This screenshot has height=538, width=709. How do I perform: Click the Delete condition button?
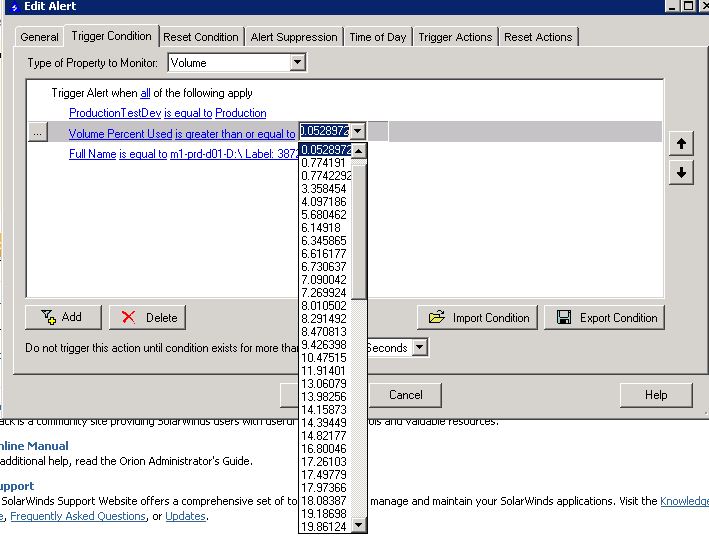coord(147,317)
